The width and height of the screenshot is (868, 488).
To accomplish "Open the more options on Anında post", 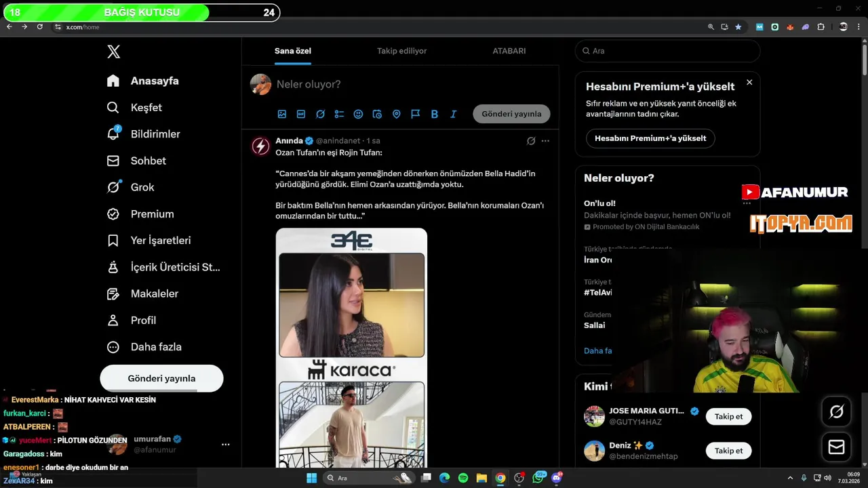I will pyautogui.click(x=545, y=141).
